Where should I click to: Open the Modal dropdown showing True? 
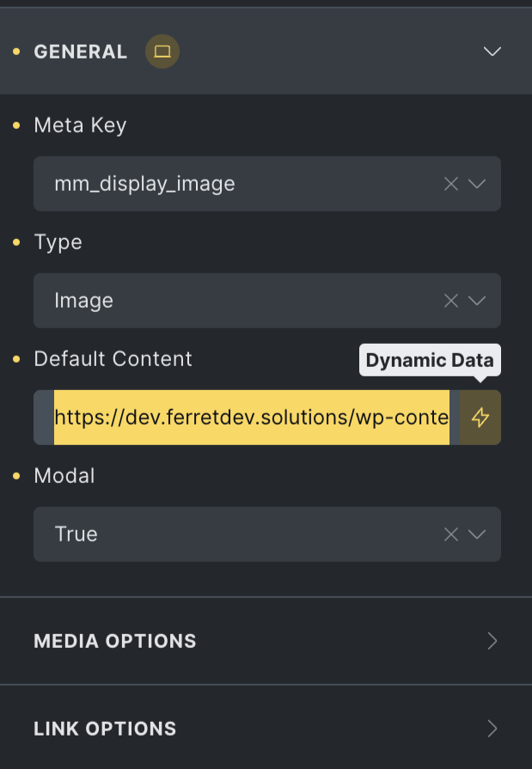click(478, 534)
